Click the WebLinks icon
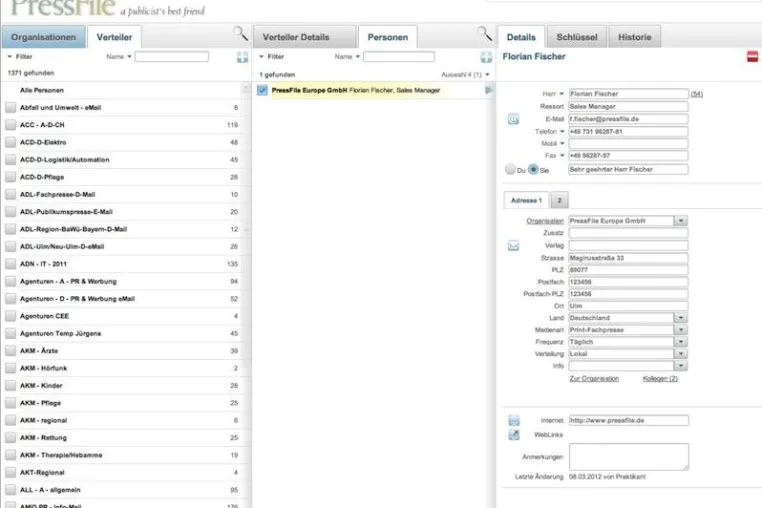This screenshot has width=762, height=508. [514, 435]
